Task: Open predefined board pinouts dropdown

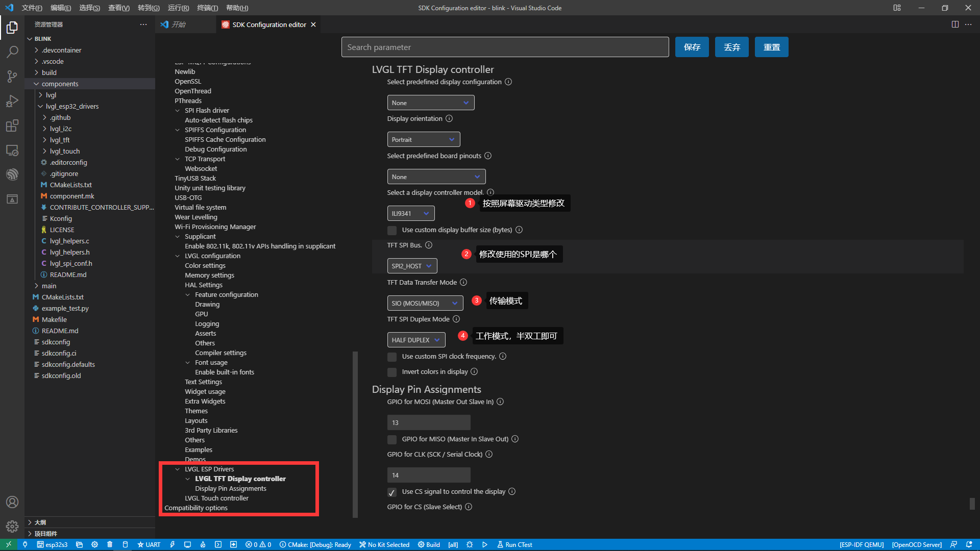Action: pyautogui.click(x=436, y=177)
